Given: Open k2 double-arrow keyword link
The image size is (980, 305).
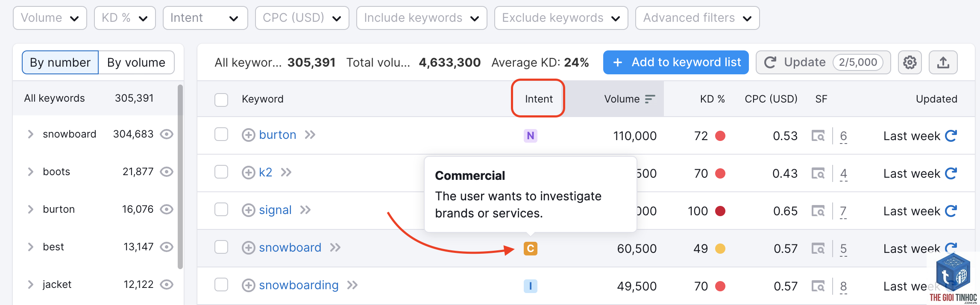Looking at the screenshot, I should pos(286,173).
